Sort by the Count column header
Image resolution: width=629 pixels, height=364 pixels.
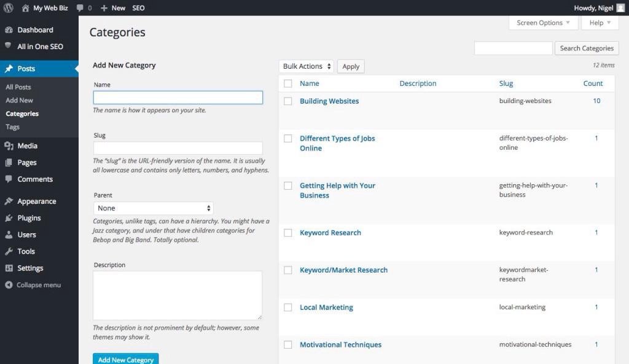coord(593,83)
